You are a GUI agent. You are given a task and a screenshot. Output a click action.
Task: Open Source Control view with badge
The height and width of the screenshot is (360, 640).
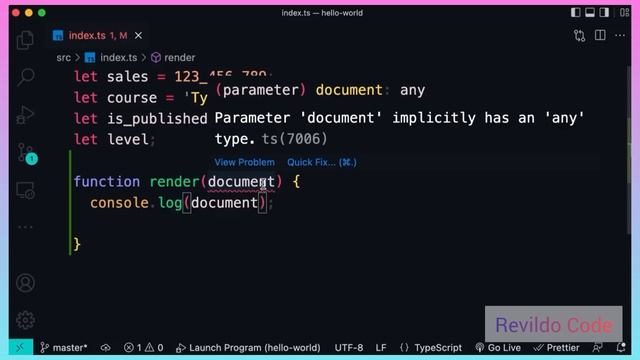click(27, 153)
